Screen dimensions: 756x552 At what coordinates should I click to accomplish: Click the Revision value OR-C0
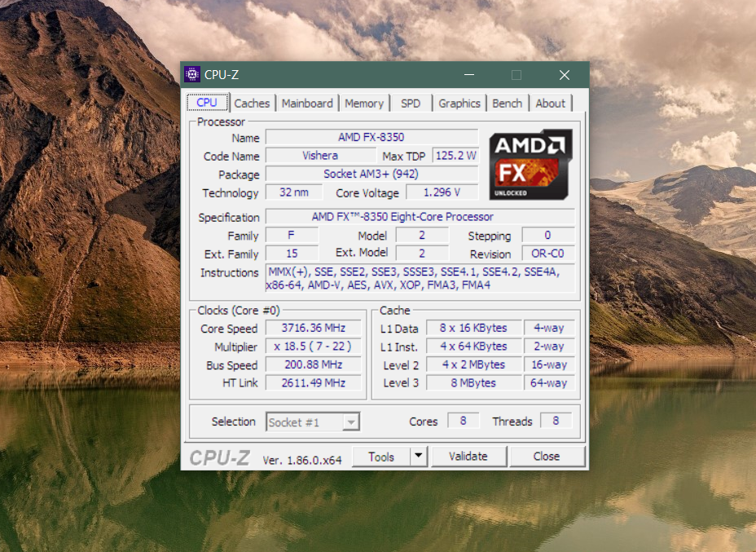tap(548, 254)
